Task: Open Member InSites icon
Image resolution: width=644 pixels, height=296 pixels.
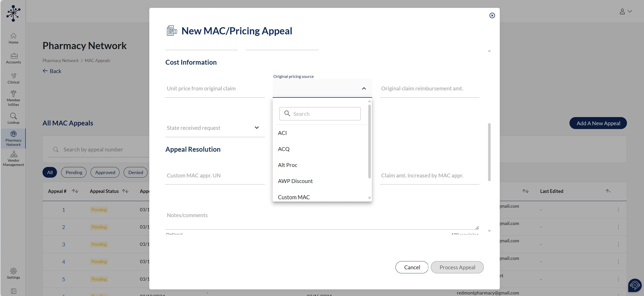Action: [13, 94]
